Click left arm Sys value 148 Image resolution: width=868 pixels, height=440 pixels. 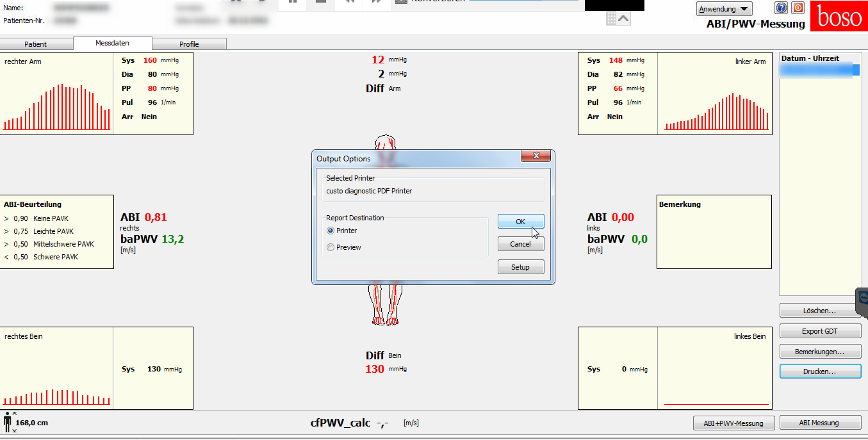pos(616,60)
